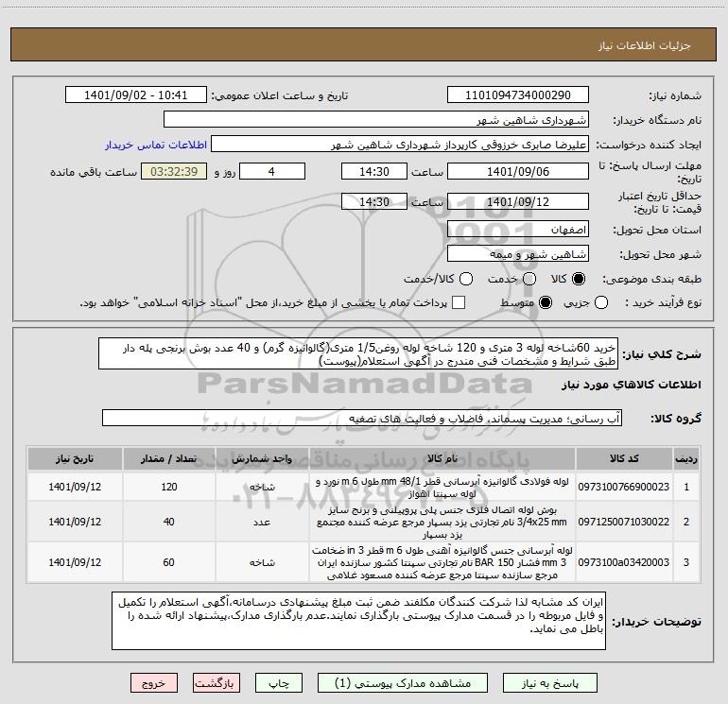Screen dimensions: 728x704
Task: Click the remaining days field showing 4
Action: [271, 171]
